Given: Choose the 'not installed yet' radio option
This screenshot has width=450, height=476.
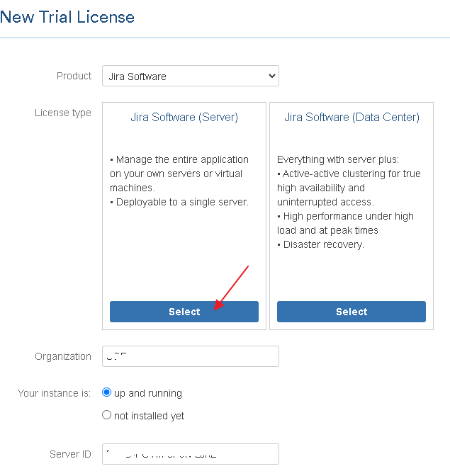Looking at the screenshot, I should 106,414.
